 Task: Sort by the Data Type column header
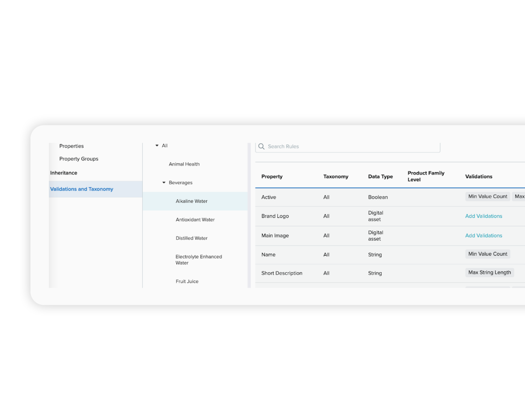380,176
